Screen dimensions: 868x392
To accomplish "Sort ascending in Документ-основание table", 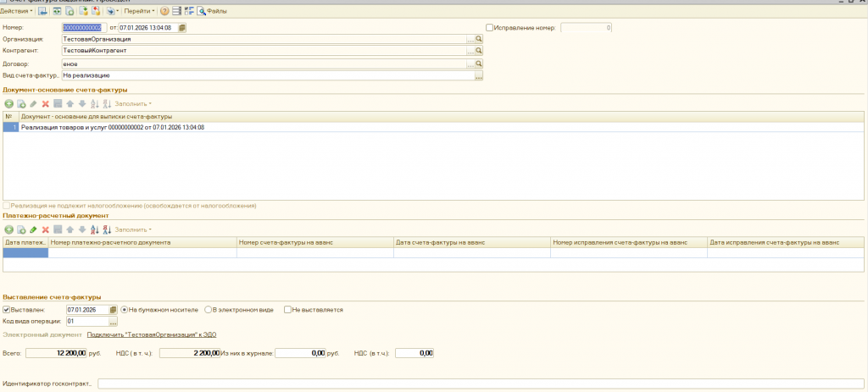I will coord(95,104).
